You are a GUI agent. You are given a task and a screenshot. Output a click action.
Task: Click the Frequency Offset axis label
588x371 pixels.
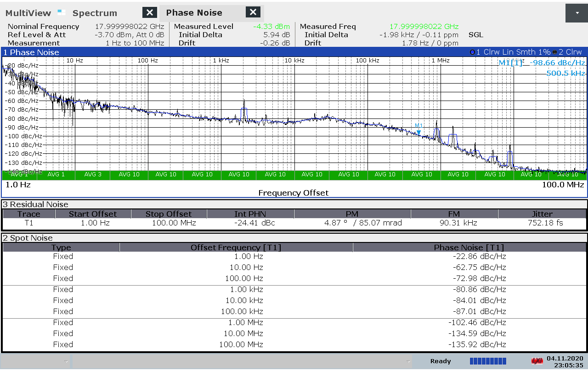(x=294, y=193)
